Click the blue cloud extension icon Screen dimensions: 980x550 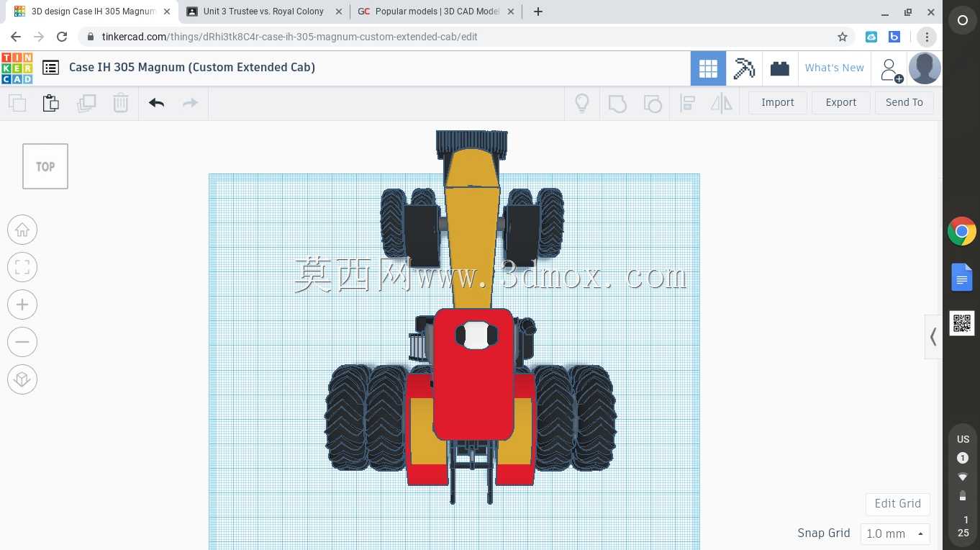[871, 37]
